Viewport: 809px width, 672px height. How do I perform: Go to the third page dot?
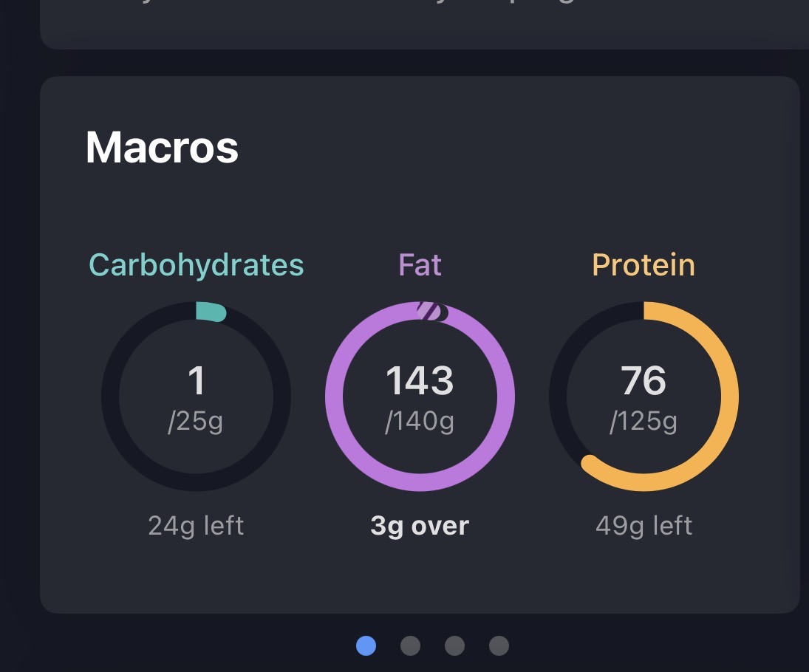(x=454, y=646)
